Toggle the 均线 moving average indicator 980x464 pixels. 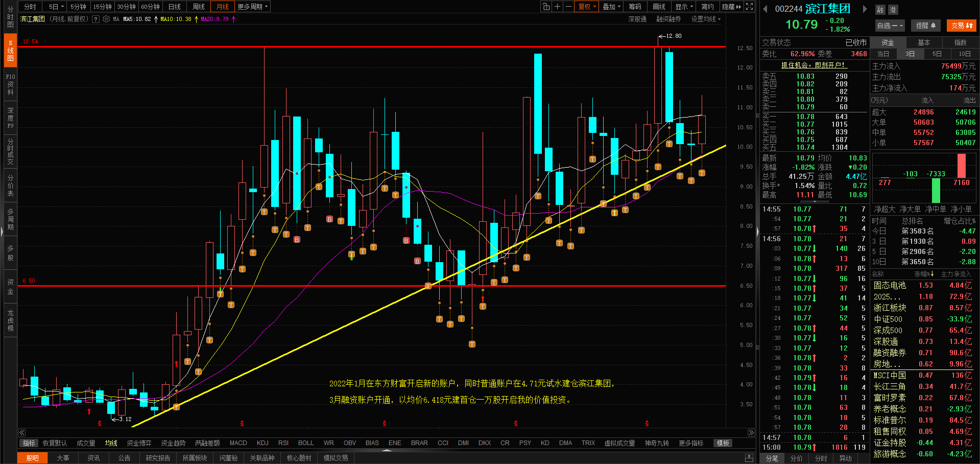coord(111,443)
